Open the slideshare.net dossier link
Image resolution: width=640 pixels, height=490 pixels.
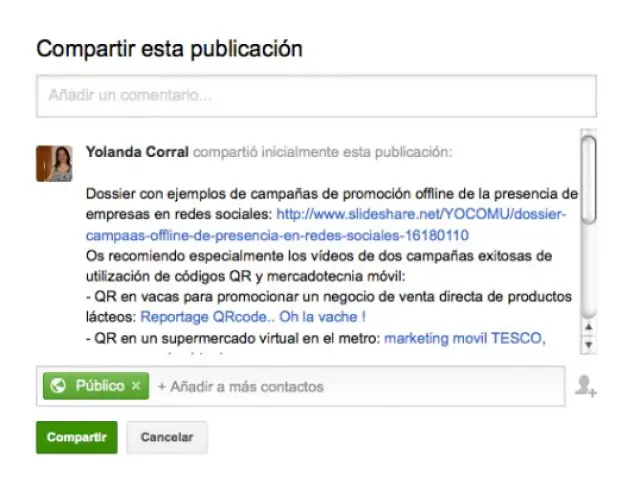(x=421, y=213)
